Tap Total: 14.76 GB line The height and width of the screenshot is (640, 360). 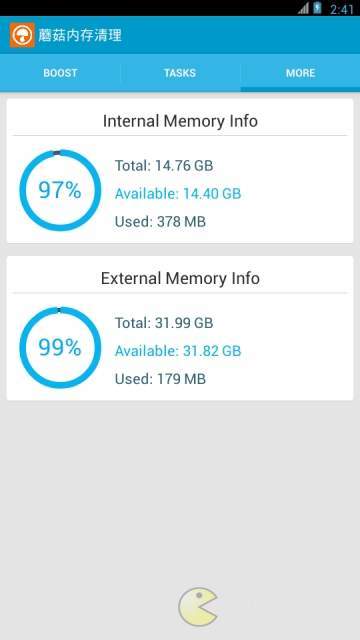point(164,166)
